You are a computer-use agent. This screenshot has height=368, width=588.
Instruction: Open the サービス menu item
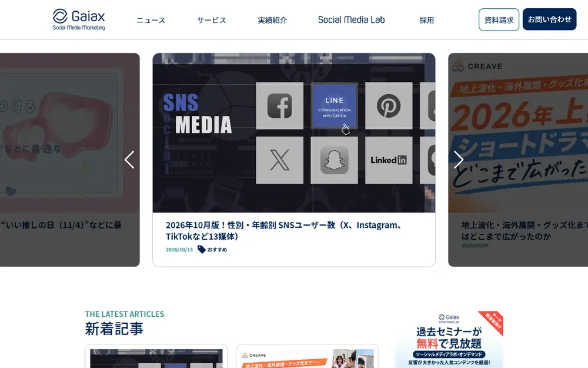212,20
